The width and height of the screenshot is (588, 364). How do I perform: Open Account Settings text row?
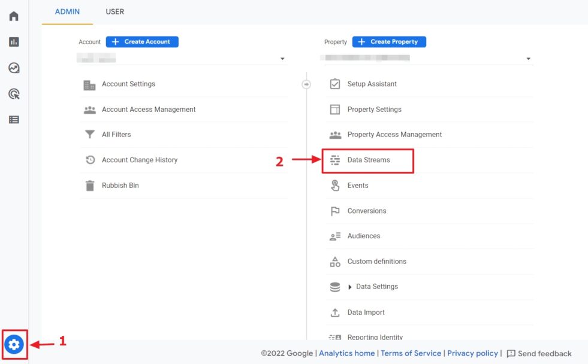[x=129, y=84]
